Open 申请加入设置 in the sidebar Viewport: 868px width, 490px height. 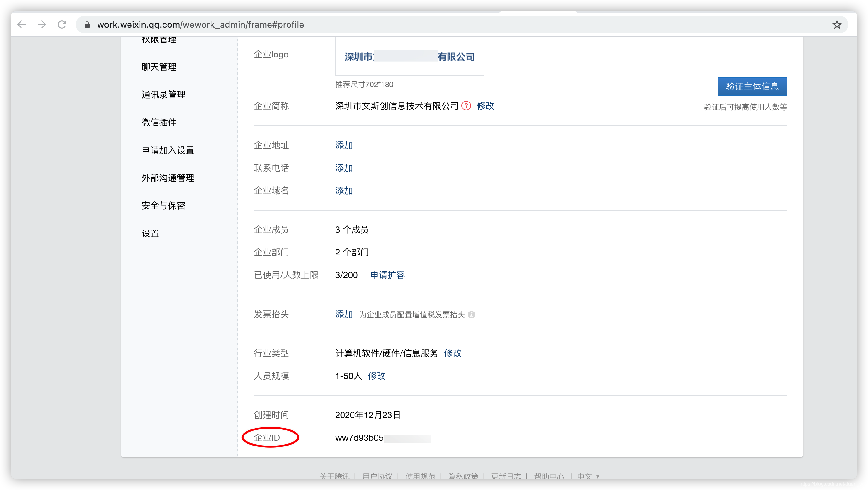pyautogui.click(x=168, y=150)
